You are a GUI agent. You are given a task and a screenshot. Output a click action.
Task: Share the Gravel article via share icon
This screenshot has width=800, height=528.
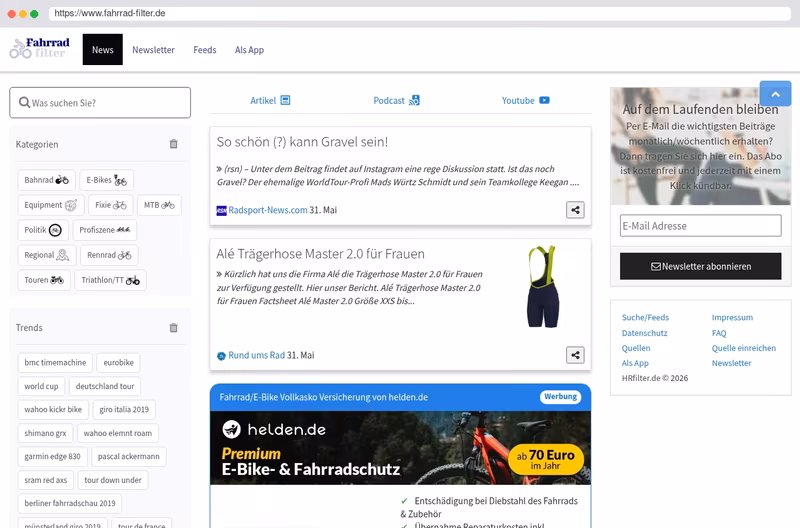click(x=575, y=210)
